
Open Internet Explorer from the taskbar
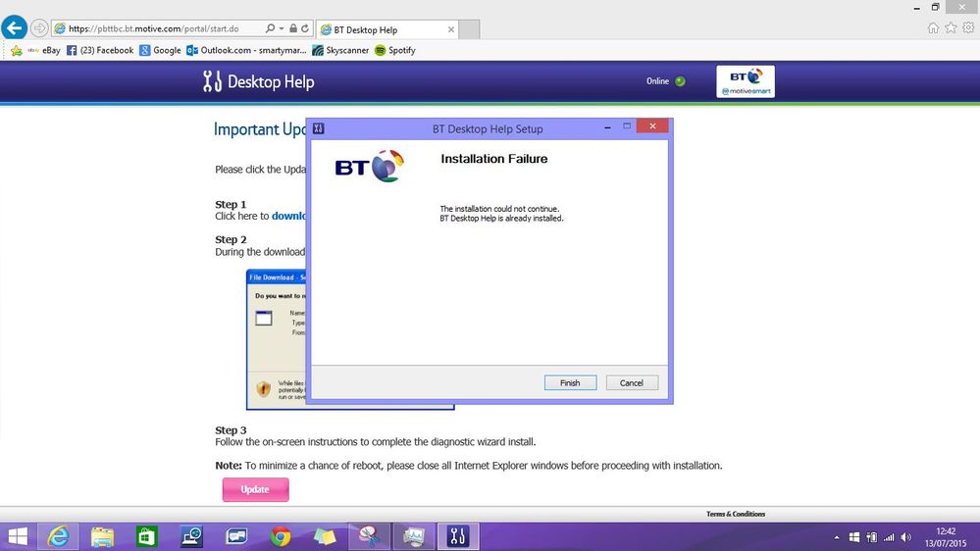[x=58, y=536]
